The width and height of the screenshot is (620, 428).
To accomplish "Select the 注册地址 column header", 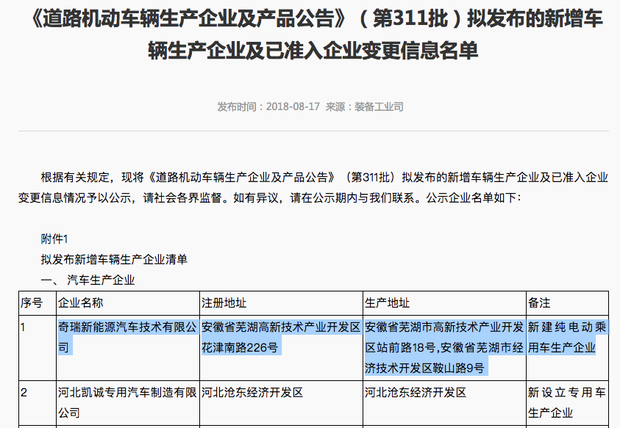I will [x=225, y=301].
